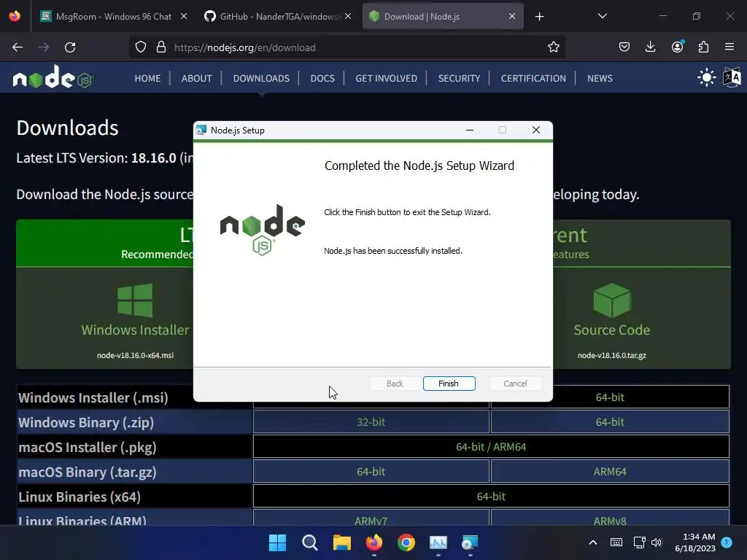The height and width of the screenshot is (560, 747).
Task: Open the Firefox downloads panel
Action: [x=650, y=47]
